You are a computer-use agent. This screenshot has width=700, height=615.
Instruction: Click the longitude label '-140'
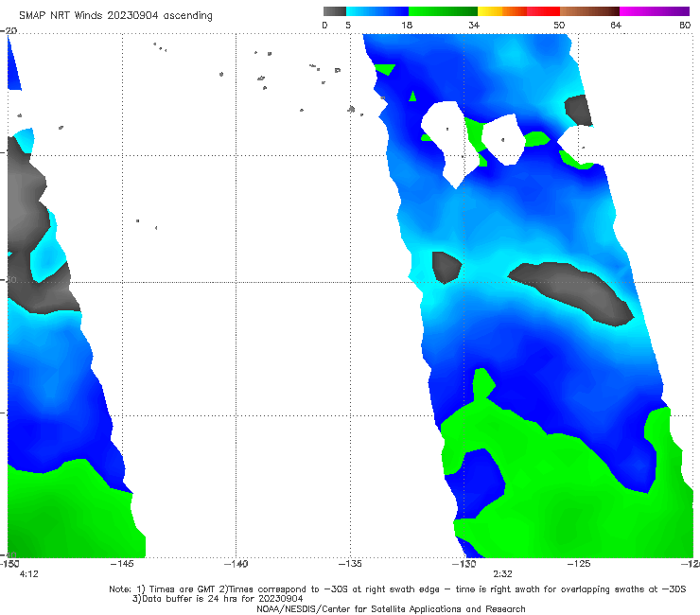[x=236, y=564]
